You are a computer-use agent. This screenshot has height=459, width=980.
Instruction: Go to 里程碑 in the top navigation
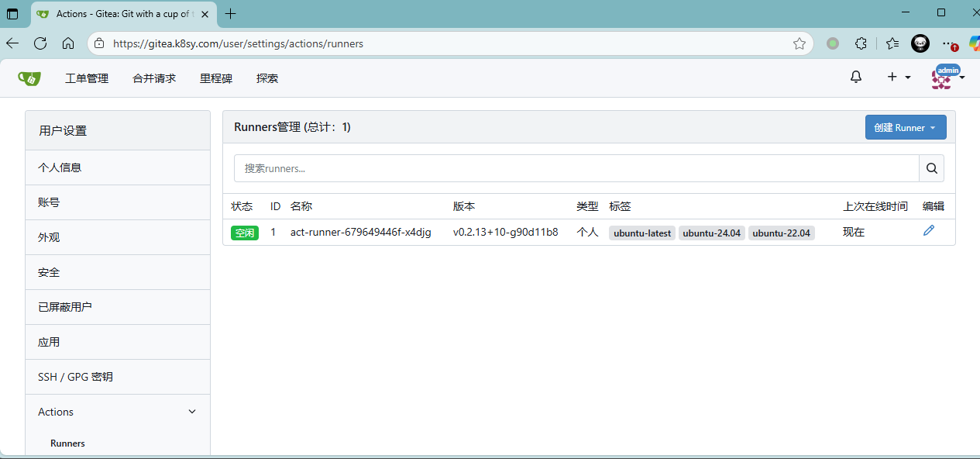click(216, 78)
